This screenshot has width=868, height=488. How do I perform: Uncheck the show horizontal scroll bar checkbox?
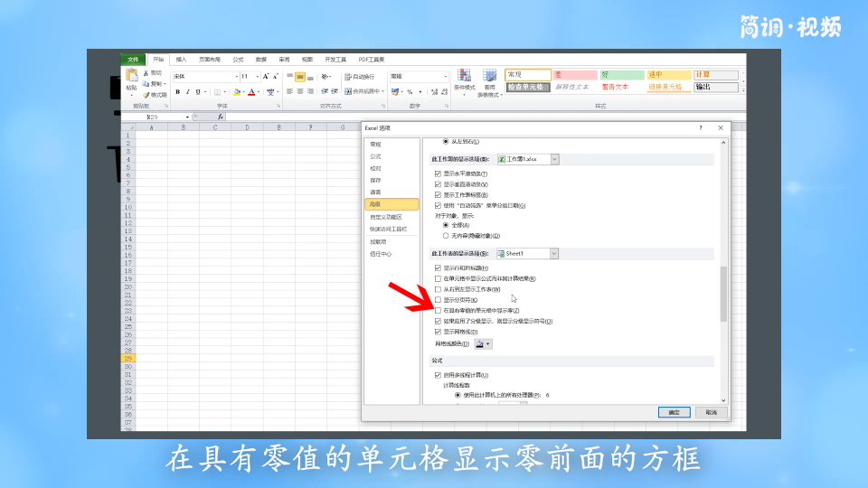(x=439, y=174)
